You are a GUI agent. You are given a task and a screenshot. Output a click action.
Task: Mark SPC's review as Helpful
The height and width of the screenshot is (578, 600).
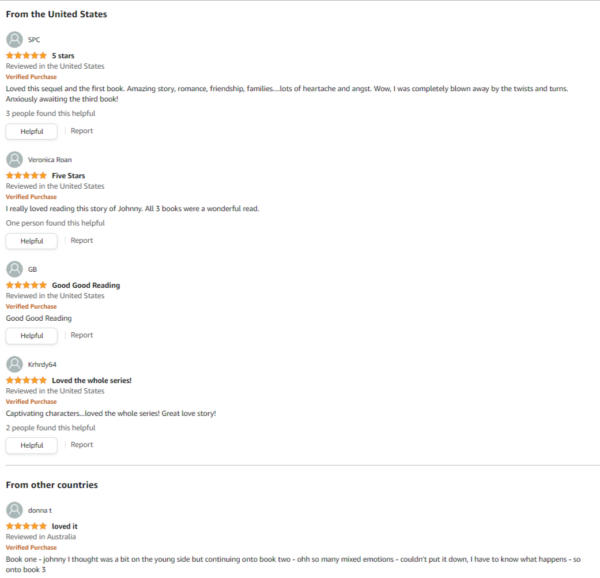click(x=32, y=131)
